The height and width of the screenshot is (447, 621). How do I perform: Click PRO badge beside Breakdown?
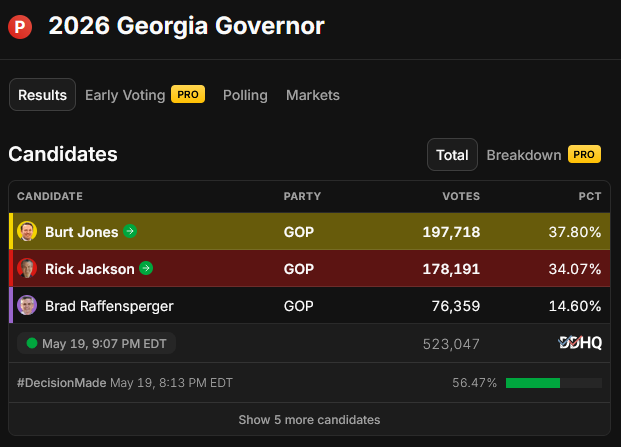(584, 154)
